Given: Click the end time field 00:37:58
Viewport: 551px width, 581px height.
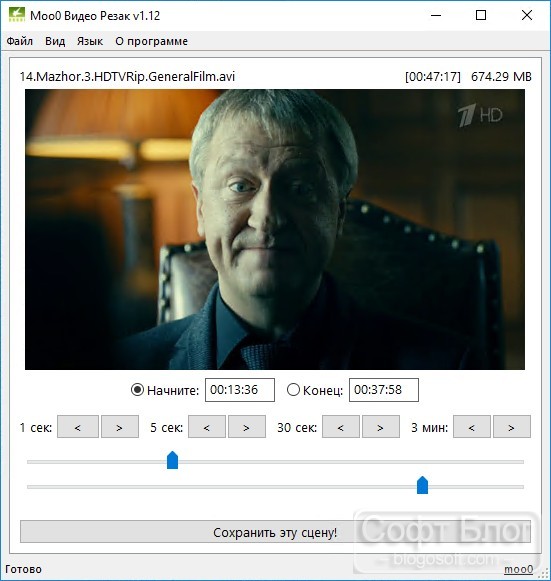Looking at the screenshot, I should (x=384, y=390).
